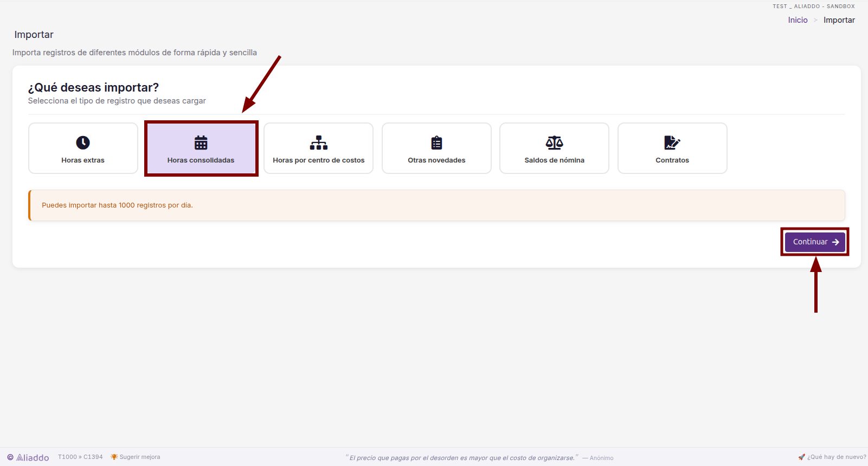This screenshot has width=868, height=466.
Task: Click the T1000 » C1394 footer text
Action: pyautogui.click(x=80, y=457)
